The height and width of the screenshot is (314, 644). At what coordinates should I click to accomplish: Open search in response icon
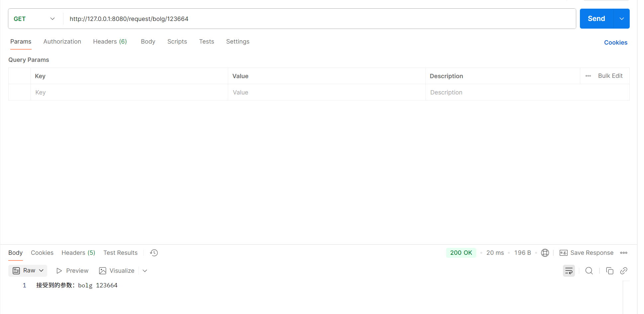589,271
